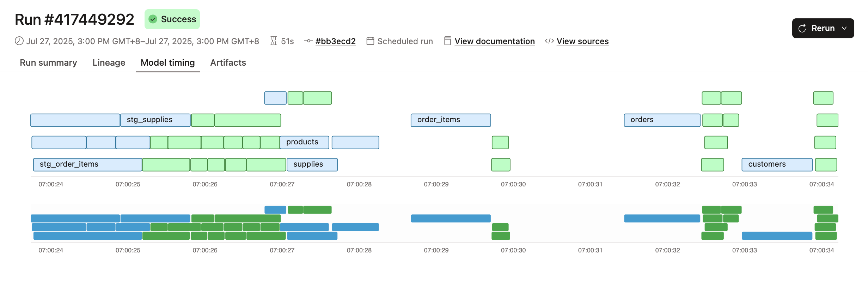
Task: Click the View sources link
Action: [582, 41]
